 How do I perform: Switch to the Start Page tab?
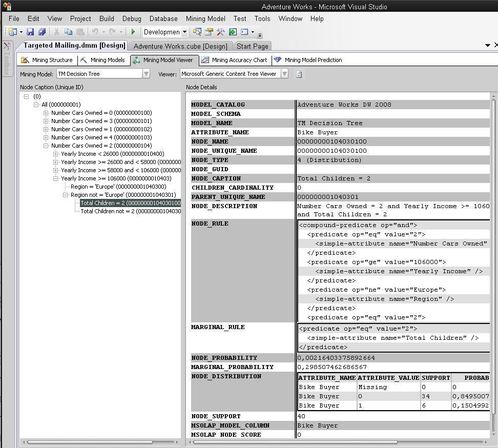[x=253, y=46]
